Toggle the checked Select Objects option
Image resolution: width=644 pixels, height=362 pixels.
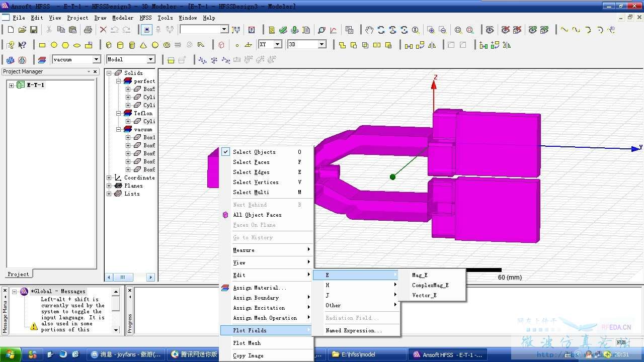[254, 152]
